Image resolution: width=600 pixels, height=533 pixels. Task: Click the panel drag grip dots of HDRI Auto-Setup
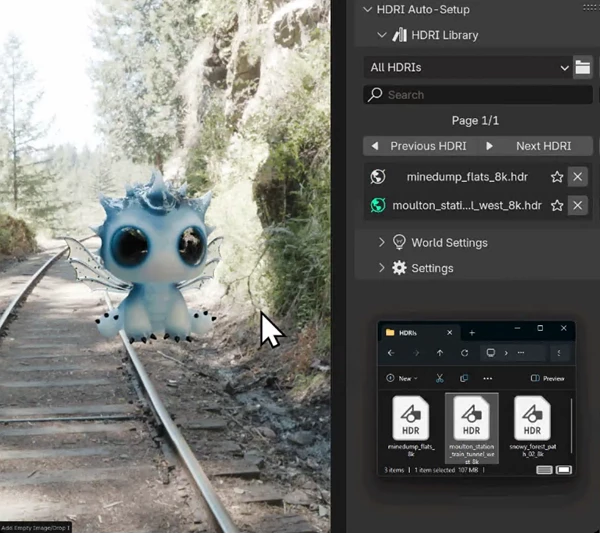point(591,8)
